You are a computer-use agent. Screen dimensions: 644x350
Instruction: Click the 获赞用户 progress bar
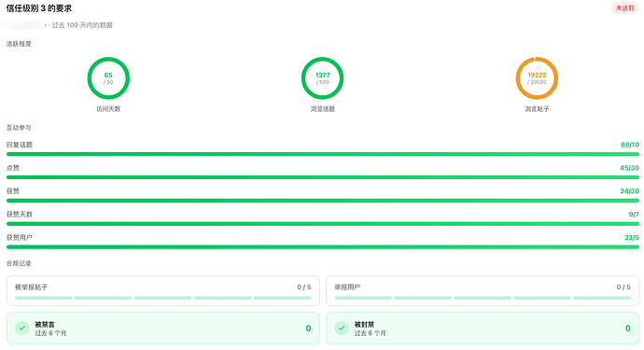coord(323,247)
